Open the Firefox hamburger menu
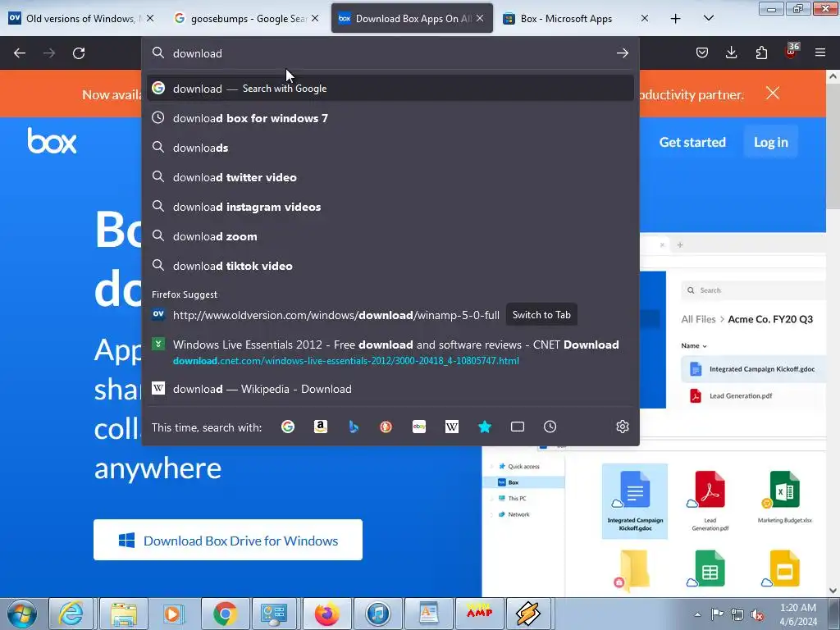The image size is (840, 630). click(820, 52)
